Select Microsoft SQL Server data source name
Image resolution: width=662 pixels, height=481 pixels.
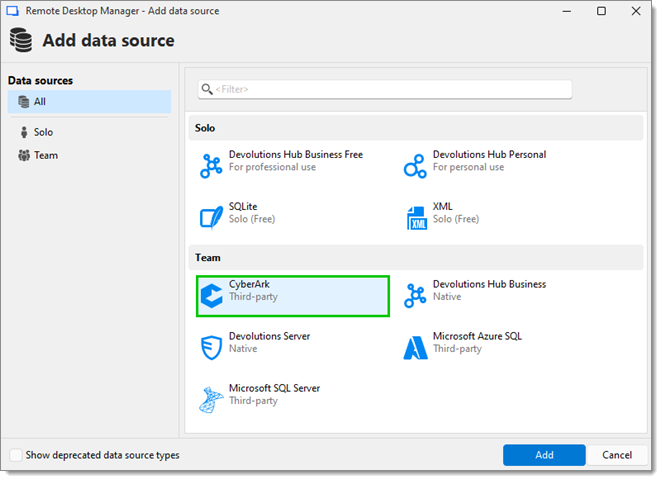tap(274, 388)
